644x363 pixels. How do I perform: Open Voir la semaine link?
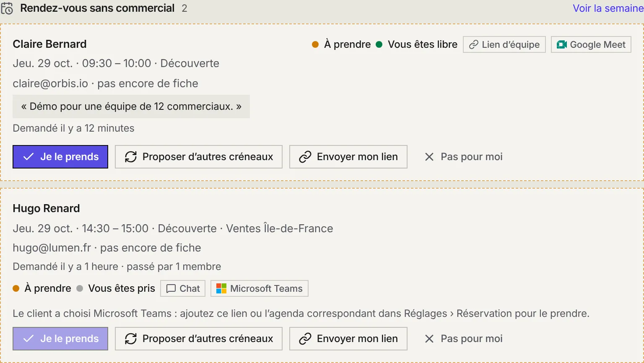click(x=608, y=8)
